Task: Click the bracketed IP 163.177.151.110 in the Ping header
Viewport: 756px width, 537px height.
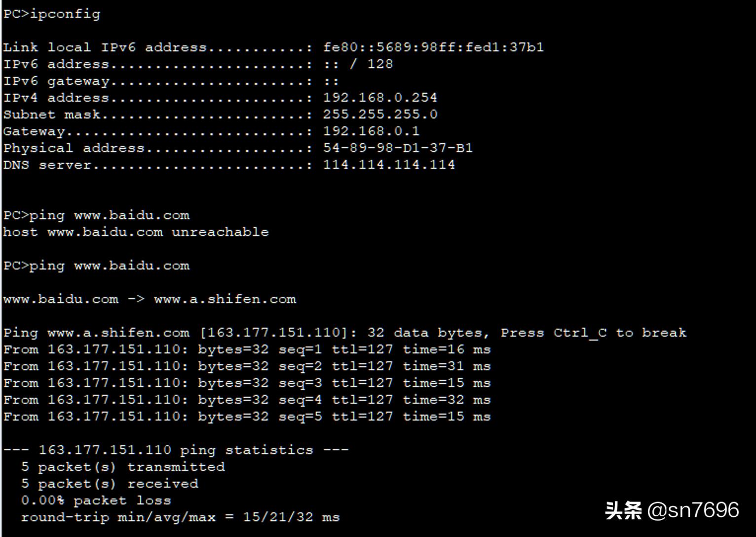Action: 270,333
